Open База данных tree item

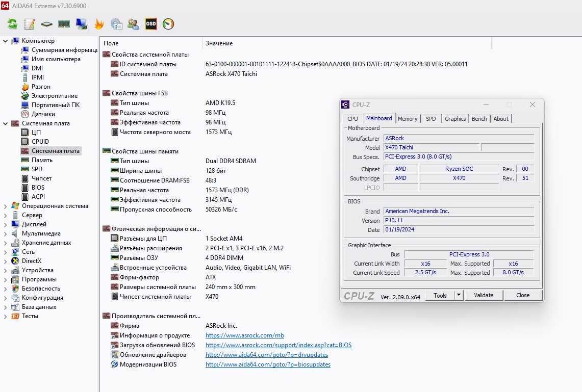[39, 307]
